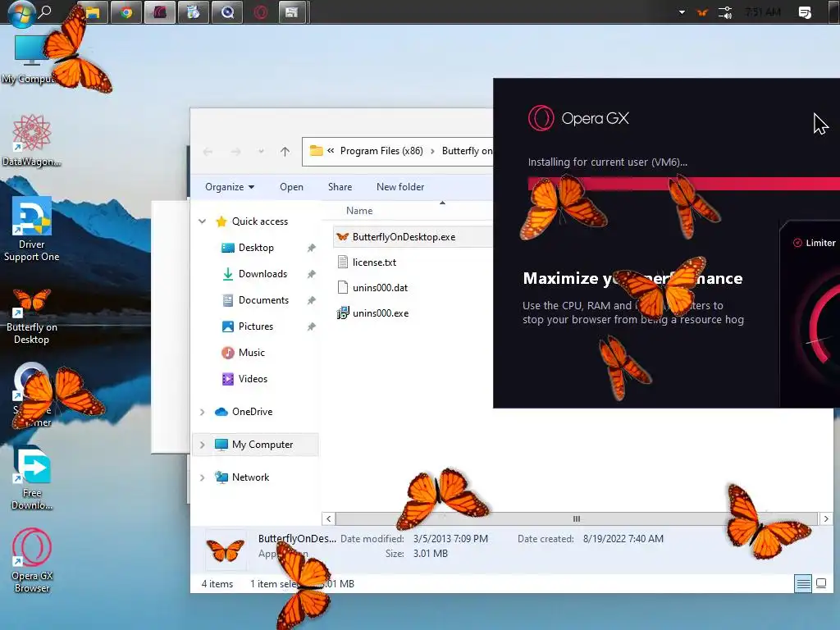Click pin icon next to Downloads

click(311, 274)
